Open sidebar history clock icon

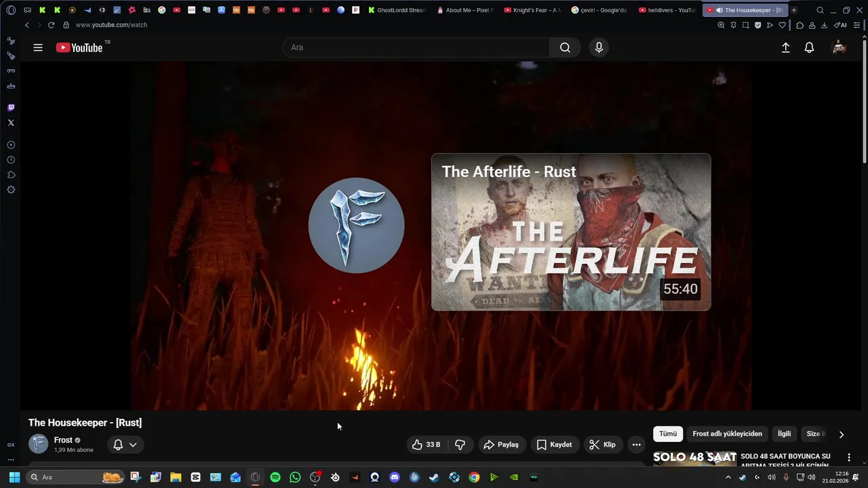point(11,160)
